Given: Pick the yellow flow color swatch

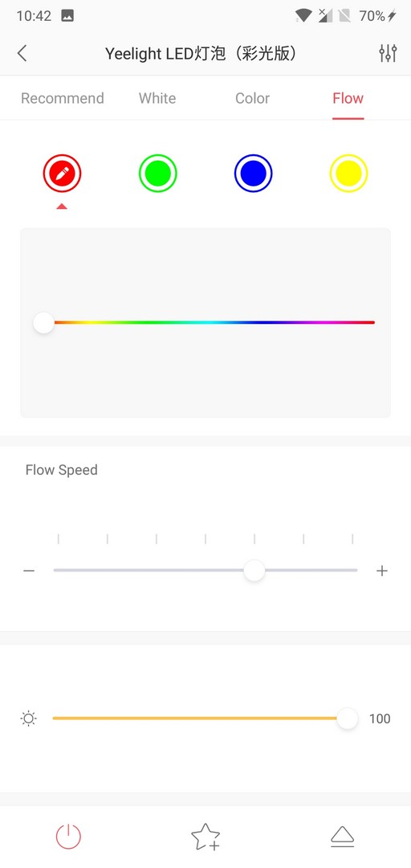Looking at the screenshot, I should [x=348, y=174].
